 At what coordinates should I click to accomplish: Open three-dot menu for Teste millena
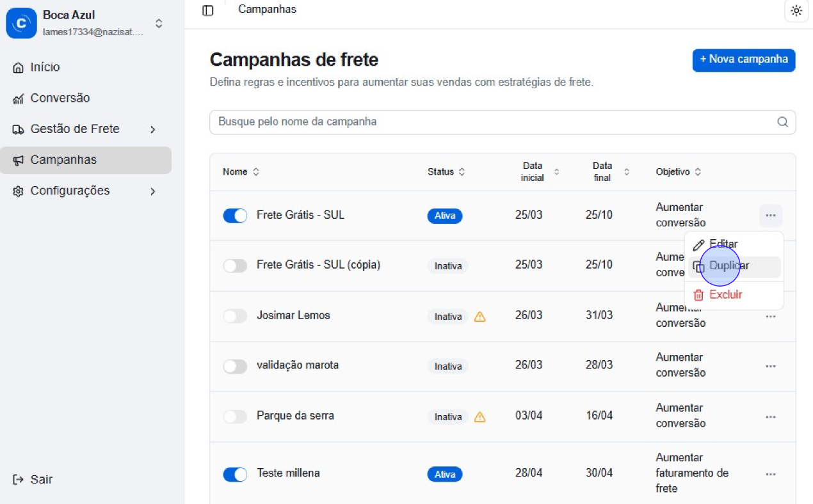click(771, 474)
